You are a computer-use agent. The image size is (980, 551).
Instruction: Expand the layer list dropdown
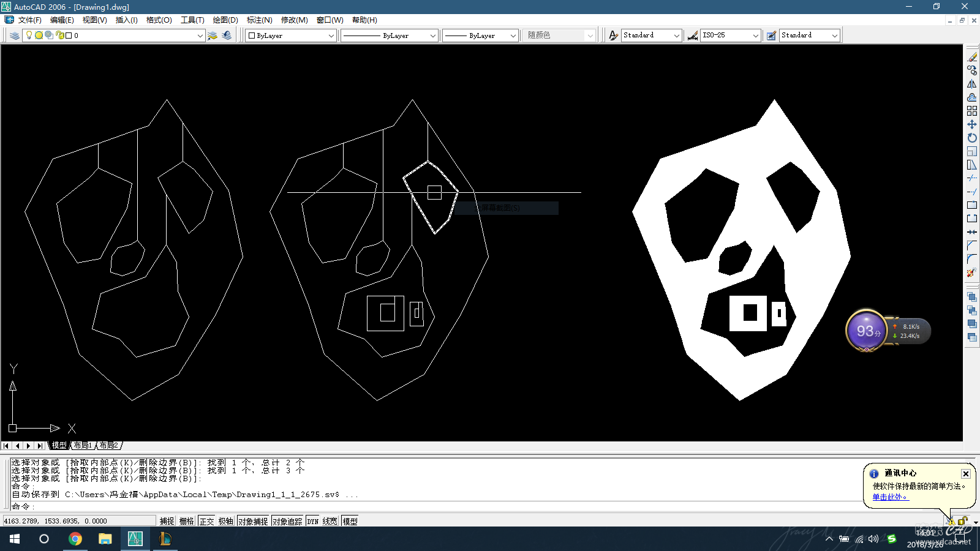[x=200, y=36]
